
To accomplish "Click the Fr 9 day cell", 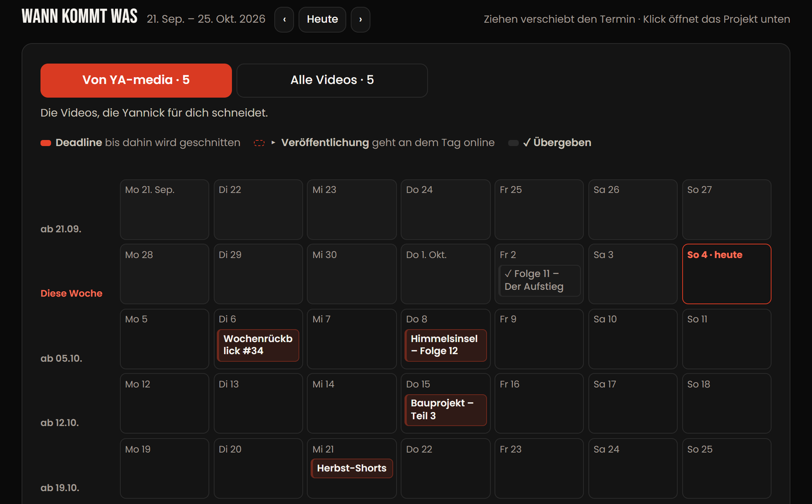I will point(539,339).
